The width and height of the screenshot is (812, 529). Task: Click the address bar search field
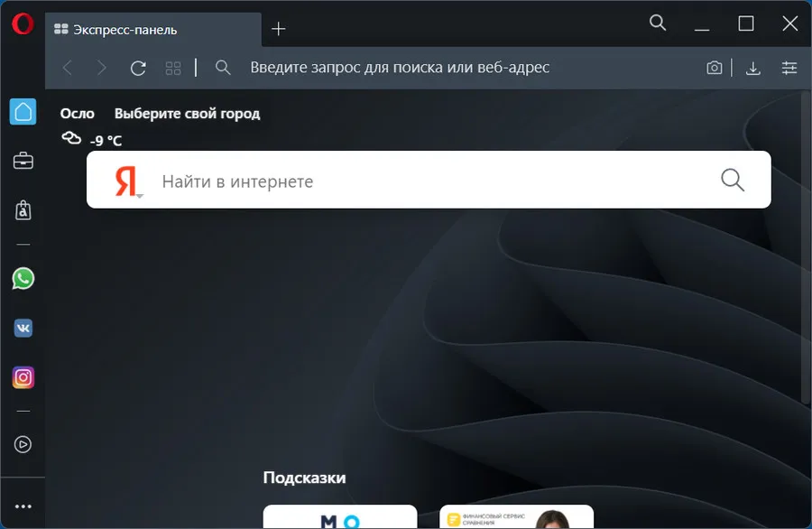click(x=451, y=68)
